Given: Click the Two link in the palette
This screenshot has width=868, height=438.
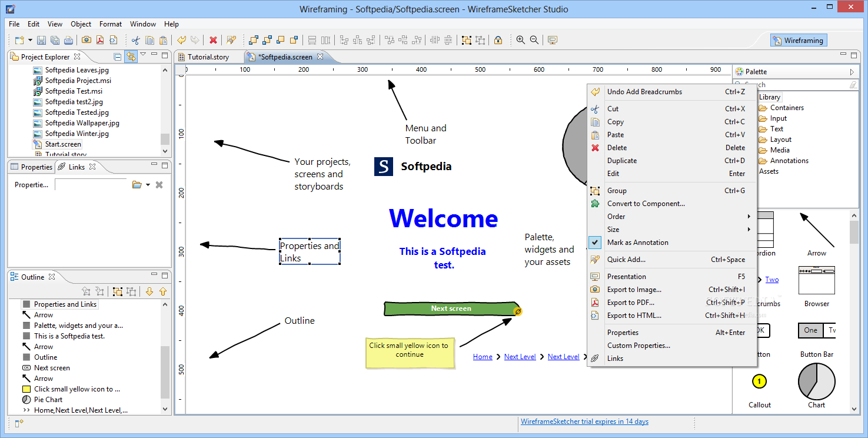Looking at the screenshot, I should (x=771, y=280).
